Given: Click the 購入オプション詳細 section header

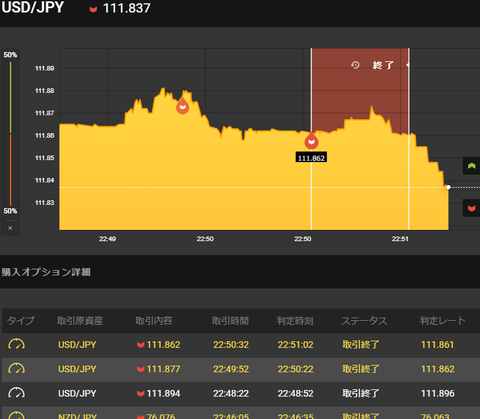Looking at the screenshot, I should click(x=46, y=272).
